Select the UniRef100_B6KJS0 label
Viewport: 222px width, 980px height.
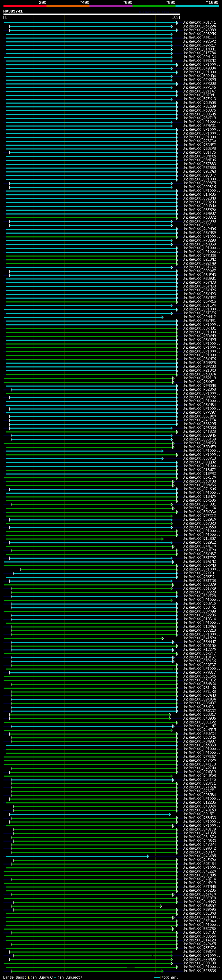[x=199, y=477]
